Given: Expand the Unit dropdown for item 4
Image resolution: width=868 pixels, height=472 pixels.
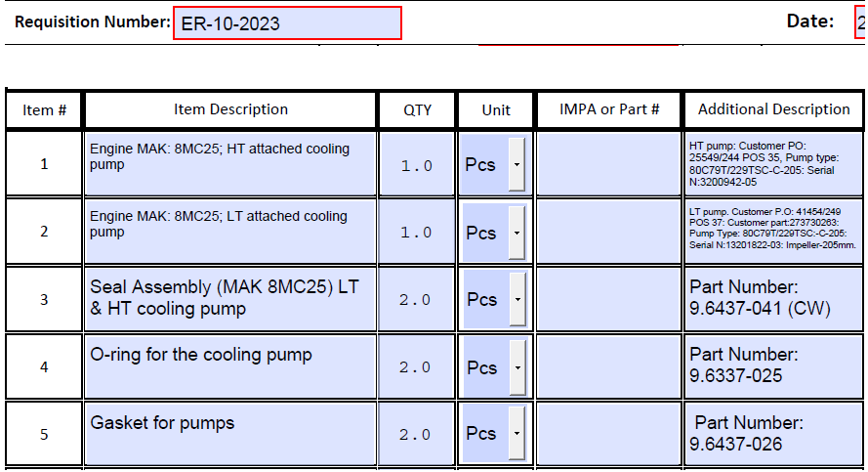Looking at the screenshot, I should click(x=517, y=367).
